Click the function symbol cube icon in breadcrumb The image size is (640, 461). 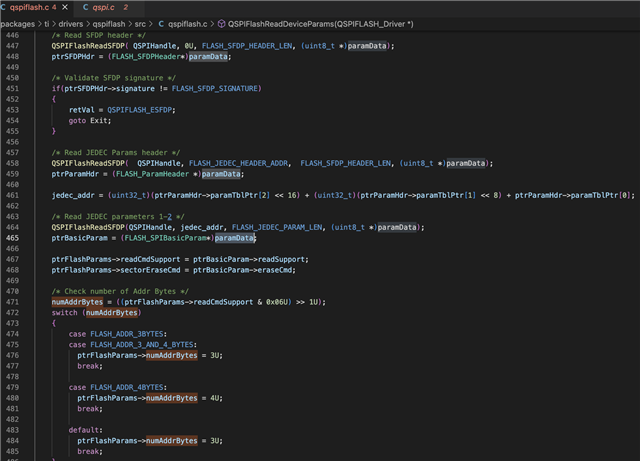tap(222, 24)
